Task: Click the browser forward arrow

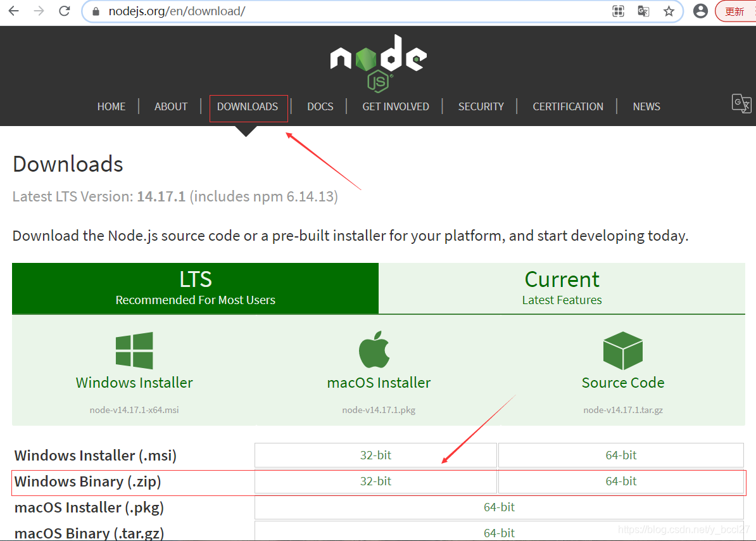Action: point(39,11)
